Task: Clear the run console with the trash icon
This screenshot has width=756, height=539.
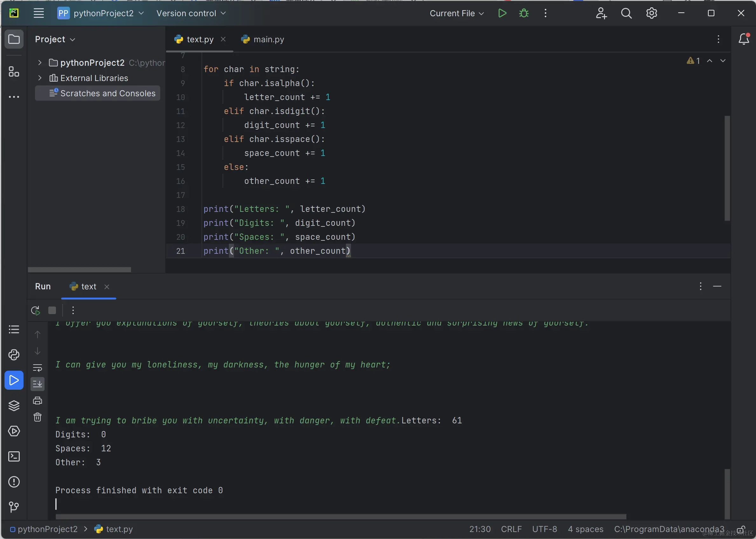Action: point(38,417)
